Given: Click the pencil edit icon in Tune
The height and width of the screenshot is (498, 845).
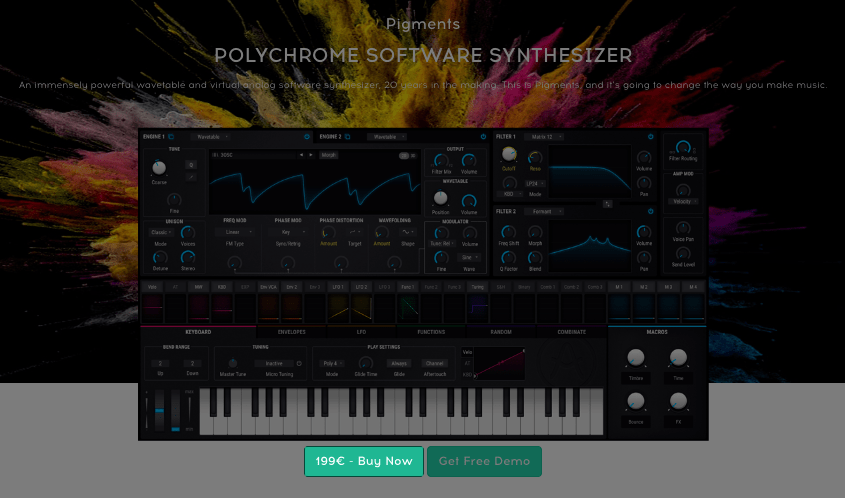Looking at the screenshot, I should (191, 177).
